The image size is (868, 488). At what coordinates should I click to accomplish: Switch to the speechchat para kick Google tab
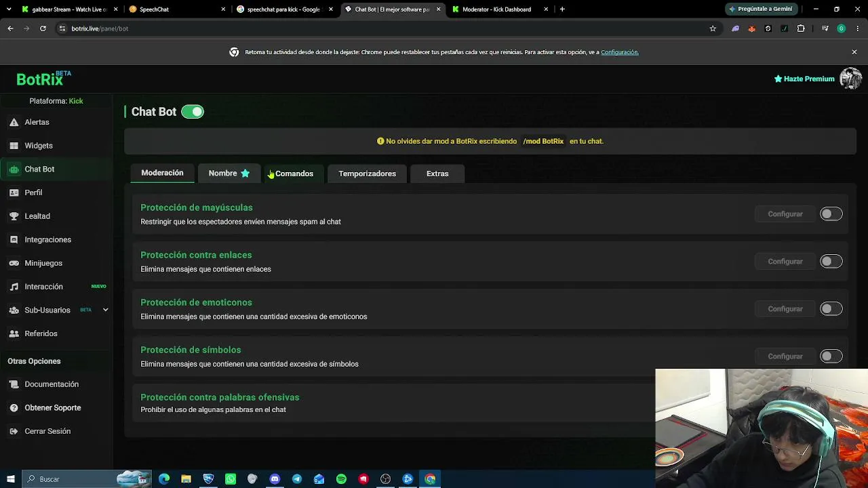pos(285,9)
